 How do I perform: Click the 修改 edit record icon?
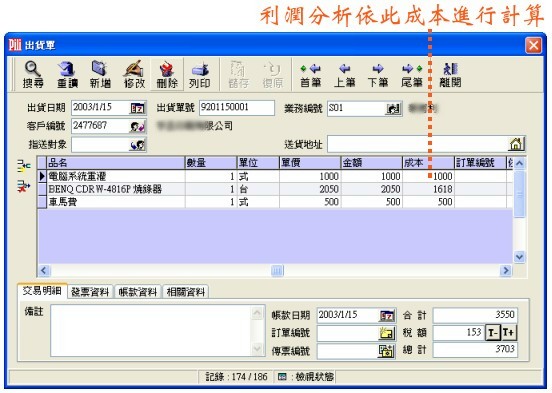134,74
